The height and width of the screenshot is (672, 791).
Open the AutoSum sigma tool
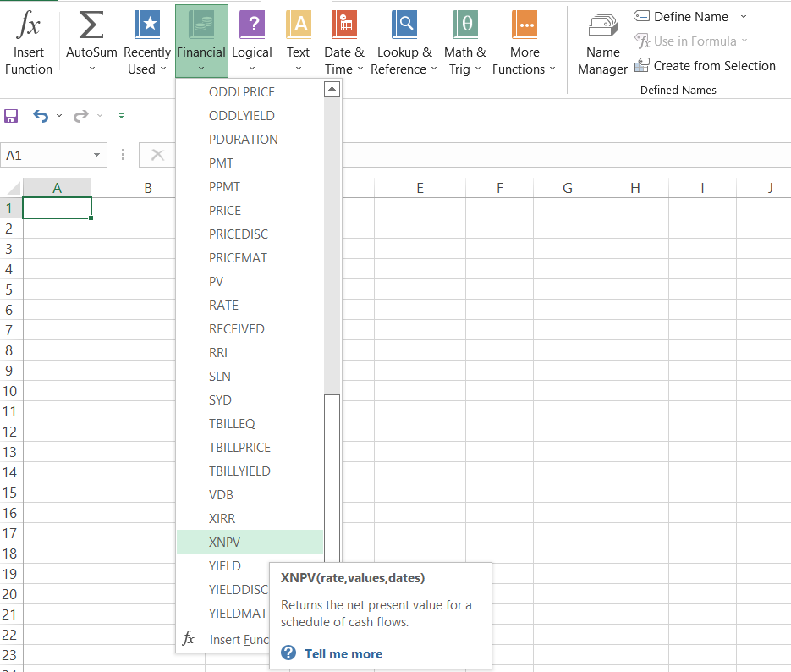click(91, 28)
